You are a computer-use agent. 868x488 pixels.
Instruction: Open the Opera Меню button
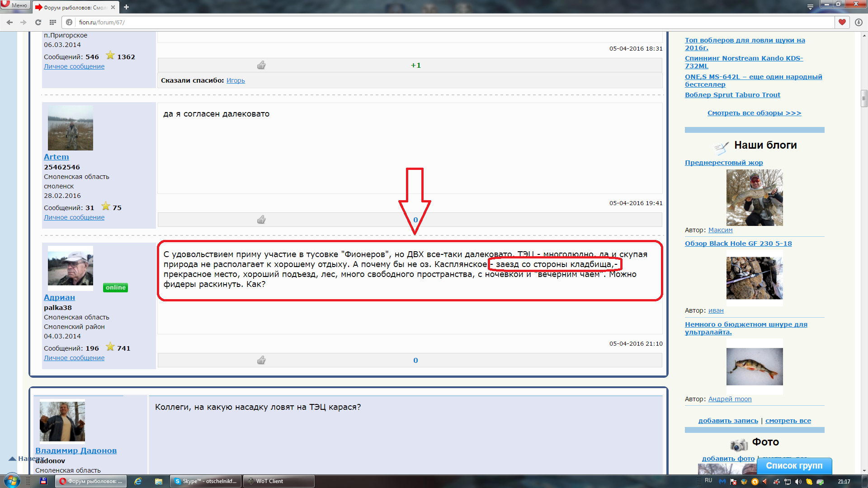pos(15,5)
